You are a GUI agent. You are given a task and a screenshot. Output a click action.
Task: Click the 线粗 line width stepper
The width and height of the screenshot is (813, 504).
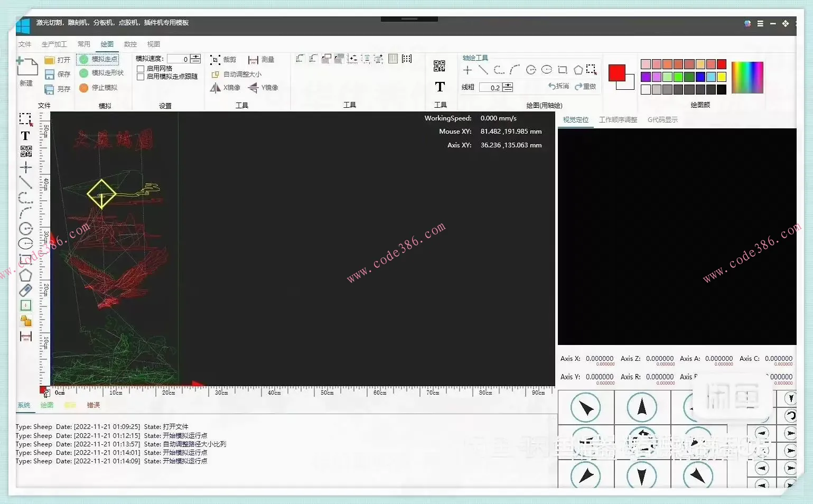click(x=508, y=87)
